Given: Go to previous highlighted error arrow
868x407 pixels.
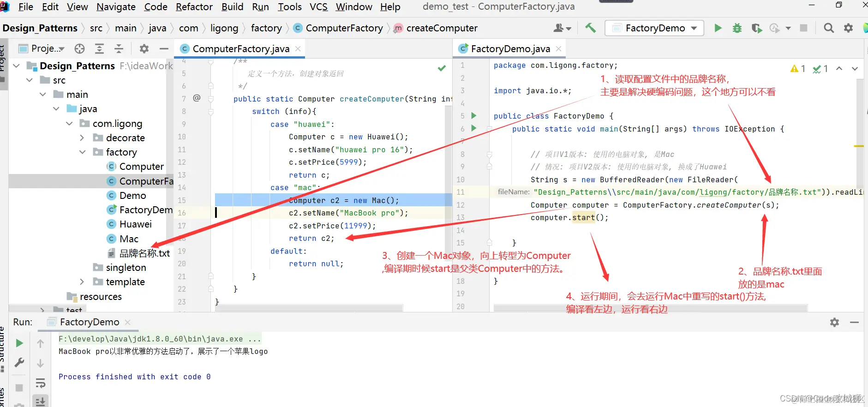Looking at the screenshot, I should point(839,69).
